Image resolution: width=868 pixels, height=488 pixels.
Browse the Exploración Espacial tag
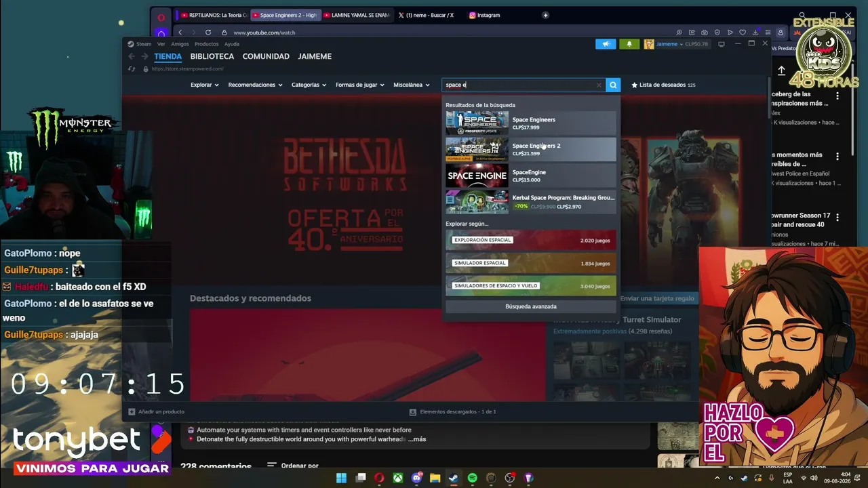[x=531, y=240]
